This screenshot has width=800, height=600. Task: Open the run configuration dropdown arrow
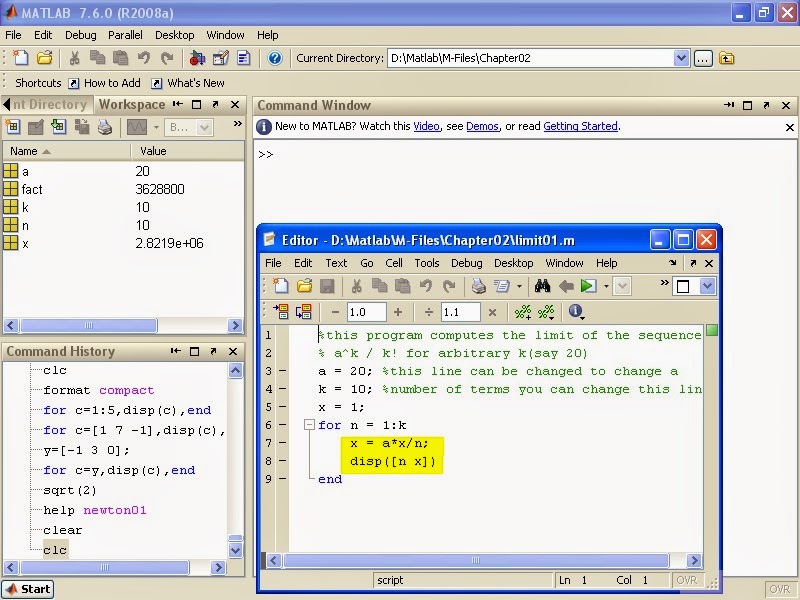[606, 286]
